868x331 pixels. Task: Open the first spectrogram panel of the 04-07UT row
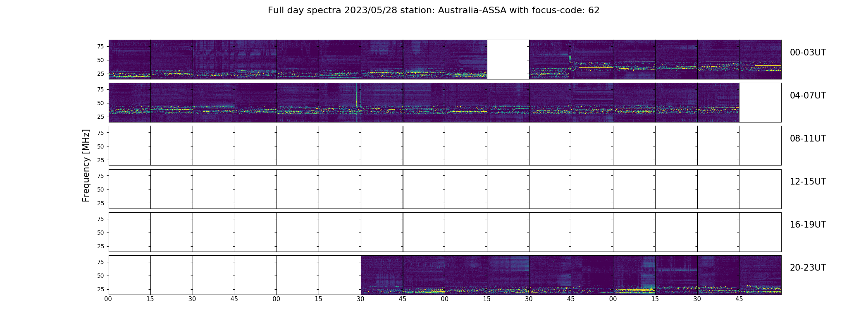[130, 103]
